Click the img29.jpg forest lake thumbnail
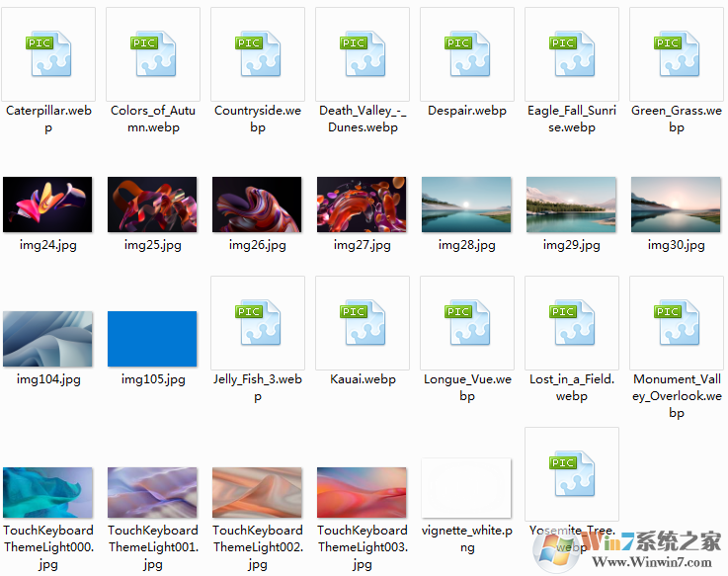Viewport: 728px width, 576px height. 572,205
